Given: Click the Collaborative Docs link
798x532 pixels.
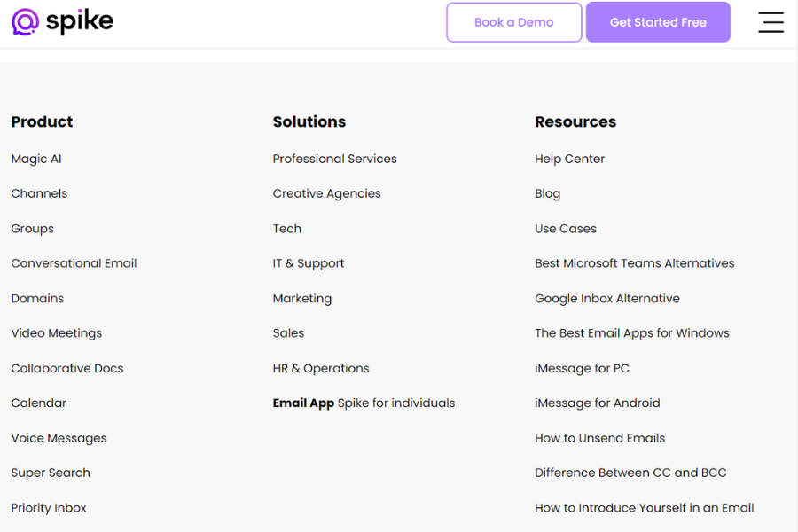Looking at the screenshot, I should (66, 368).
